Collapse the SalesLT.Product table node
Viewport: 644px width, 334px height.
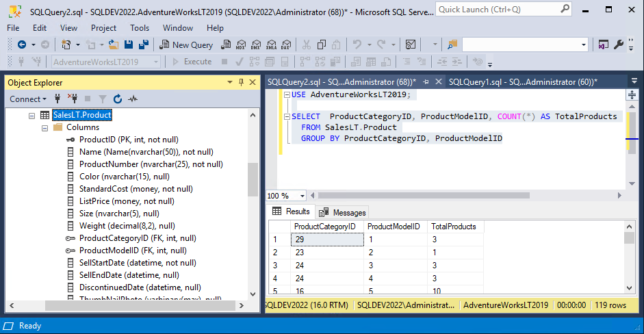click(x=31, y=116)
